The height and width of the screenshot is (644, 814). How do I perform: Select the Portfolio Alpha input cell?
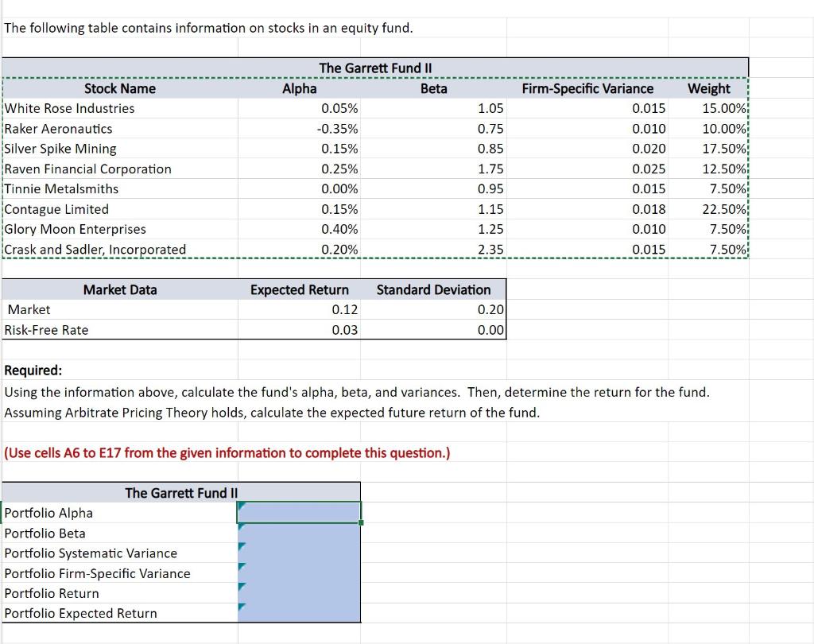coord(298,512)
